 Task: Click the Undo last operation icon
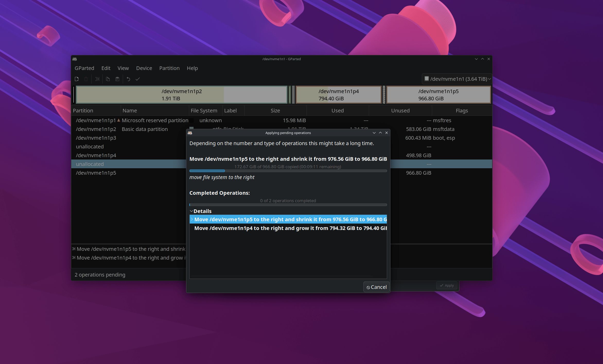128,79
